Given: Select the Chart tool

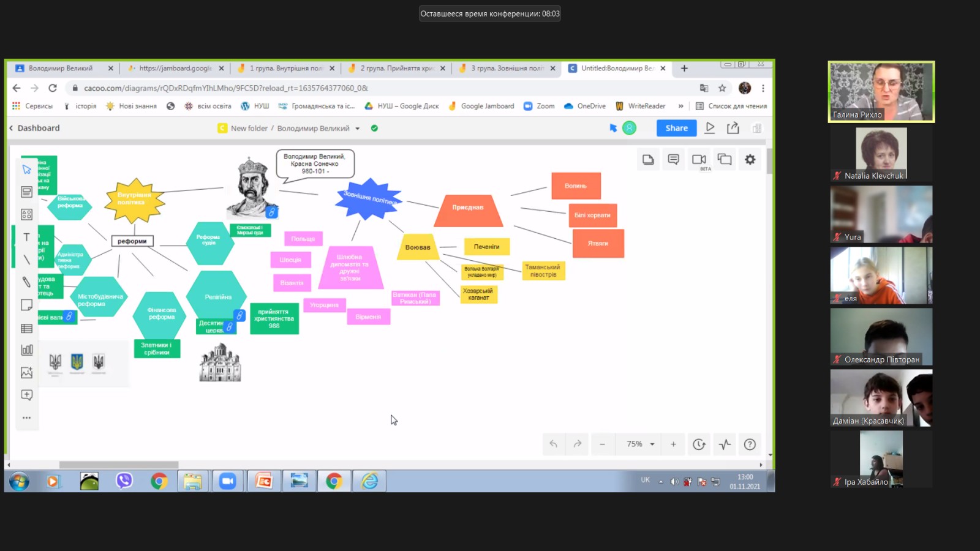Looking at the screenshot, I should click(x=26, y=350).
